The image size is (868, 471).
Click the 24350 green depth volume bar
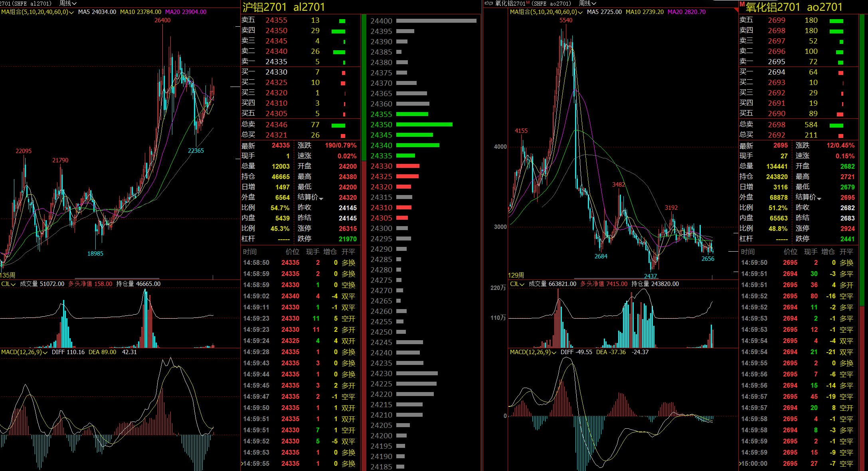[424, 125]
